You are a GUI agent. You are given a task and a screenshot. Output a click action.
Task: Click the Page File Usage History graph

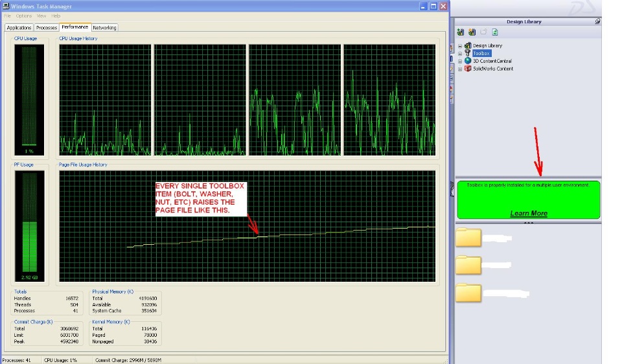[x=247, y=226]
